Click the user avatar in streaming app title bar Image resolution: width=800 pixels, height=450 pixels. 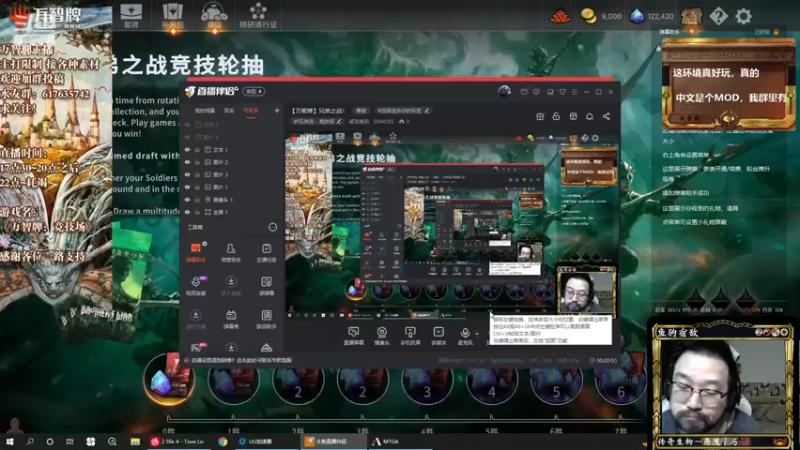click(x=504, y=91)
